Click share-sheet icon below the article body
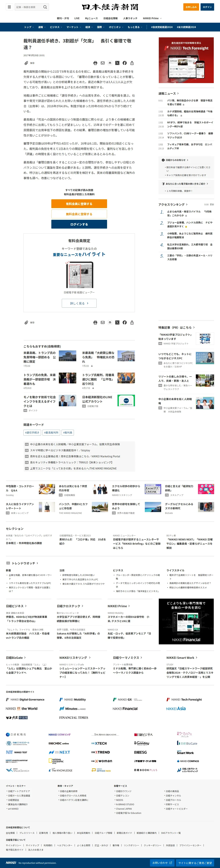The width and height of the screenshot is (220, 868). pyautogui.click(x=132, y=322)
